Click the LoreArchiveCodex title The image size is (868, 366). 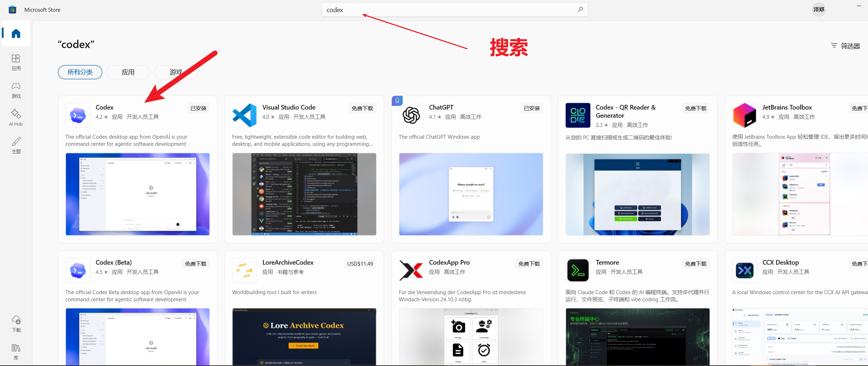288,262
